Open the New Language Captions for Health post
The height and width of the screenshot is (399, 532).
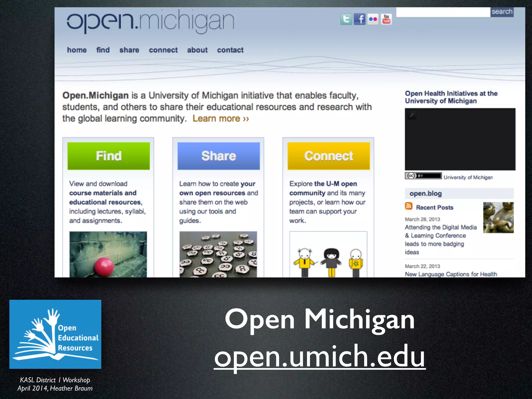451,274
